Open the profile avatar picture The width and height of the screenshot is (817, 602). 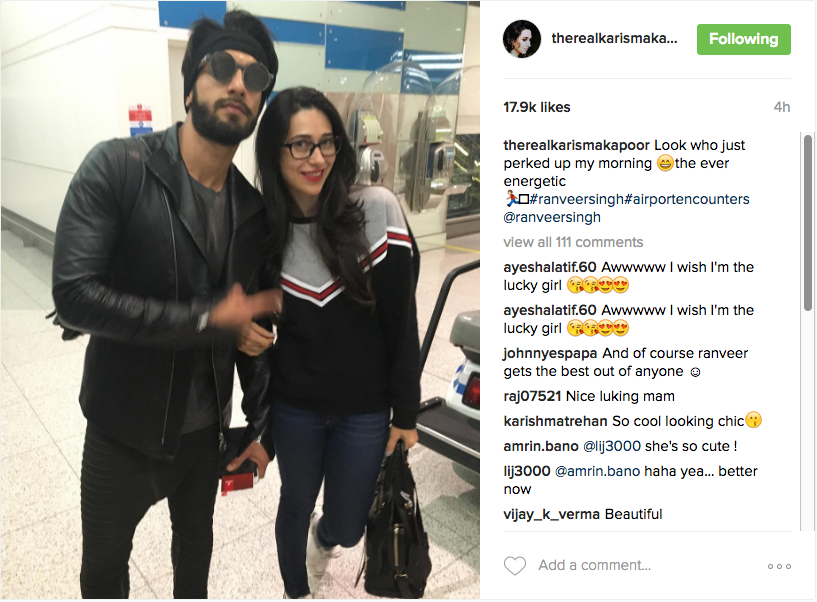[x=522, y=39]
